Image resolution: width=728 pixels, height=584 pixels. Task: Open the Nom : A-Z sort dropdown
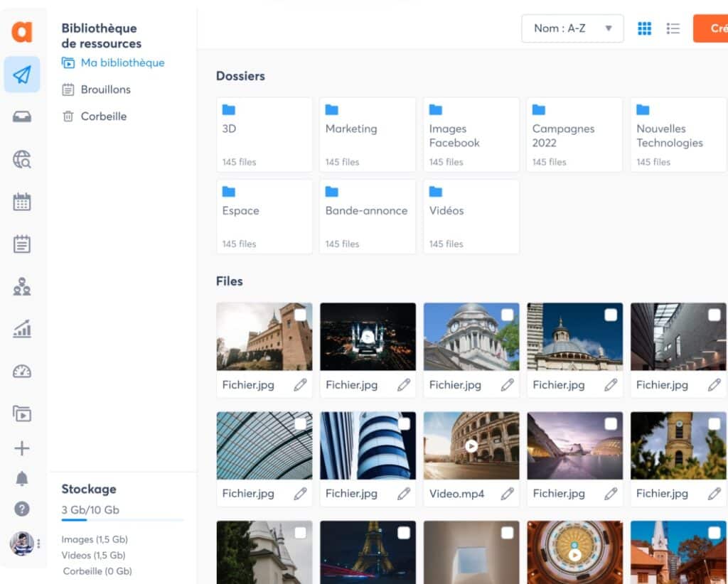pos(572,28)
